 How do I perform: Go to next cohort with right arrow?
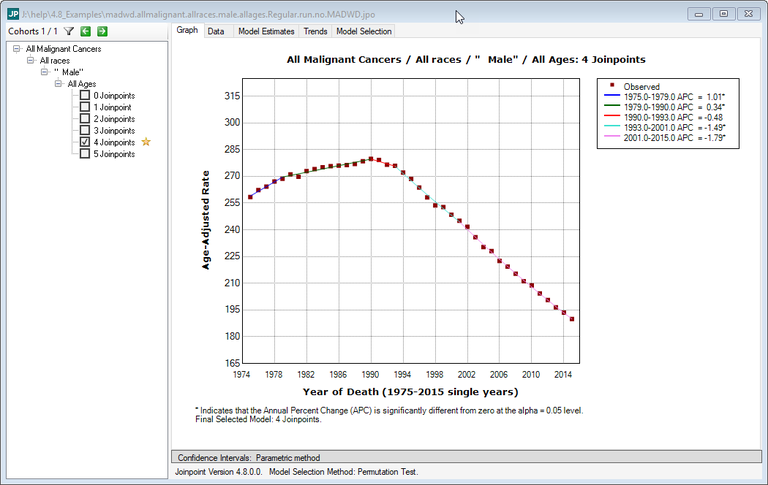pos(102,31)
